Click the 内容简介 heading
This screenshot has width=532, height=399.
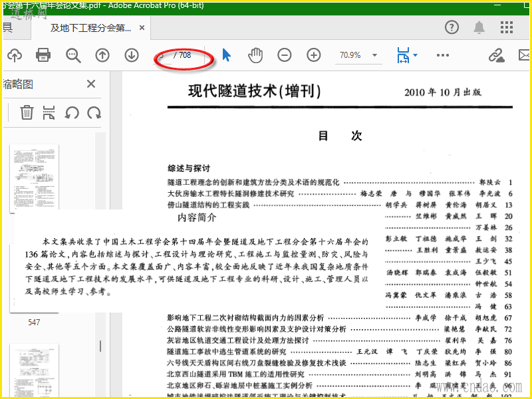[x=197, y=217]
